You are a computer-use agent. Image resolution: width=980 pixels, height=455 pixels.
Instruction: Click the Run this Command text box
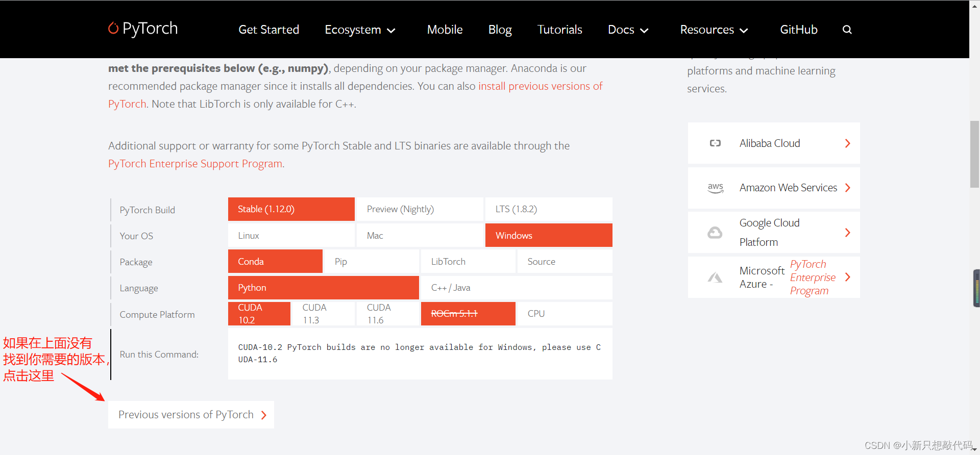(x=420, y=353)
